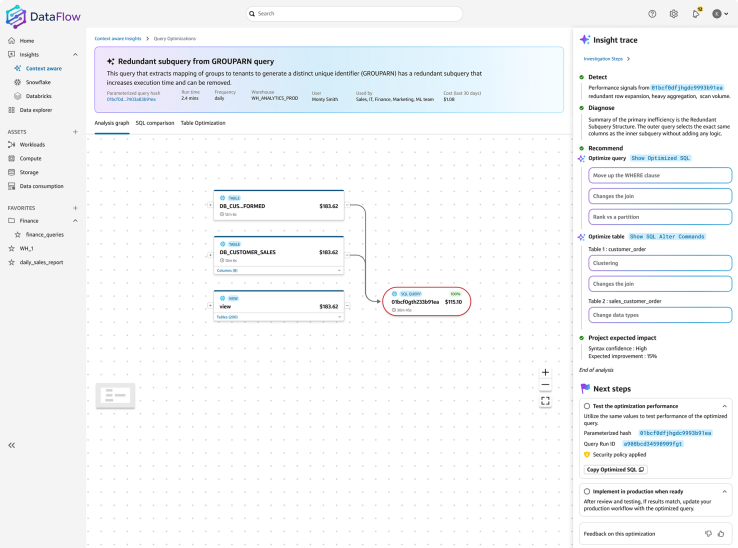Collapse Implement in production card

pyautogui.click(x=724, y=491)
